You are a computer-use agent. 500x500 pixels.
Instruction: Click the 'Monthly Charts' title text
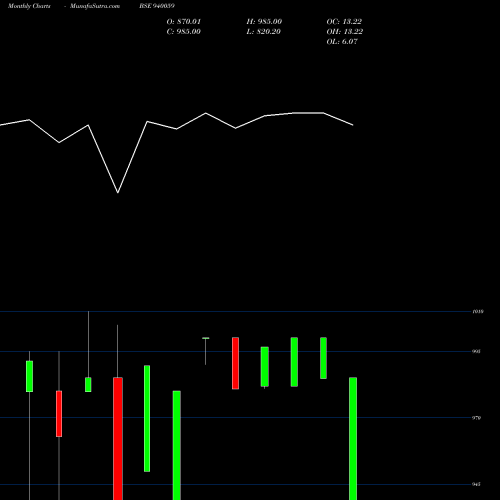pyautogui.click(x=29, y=6)
